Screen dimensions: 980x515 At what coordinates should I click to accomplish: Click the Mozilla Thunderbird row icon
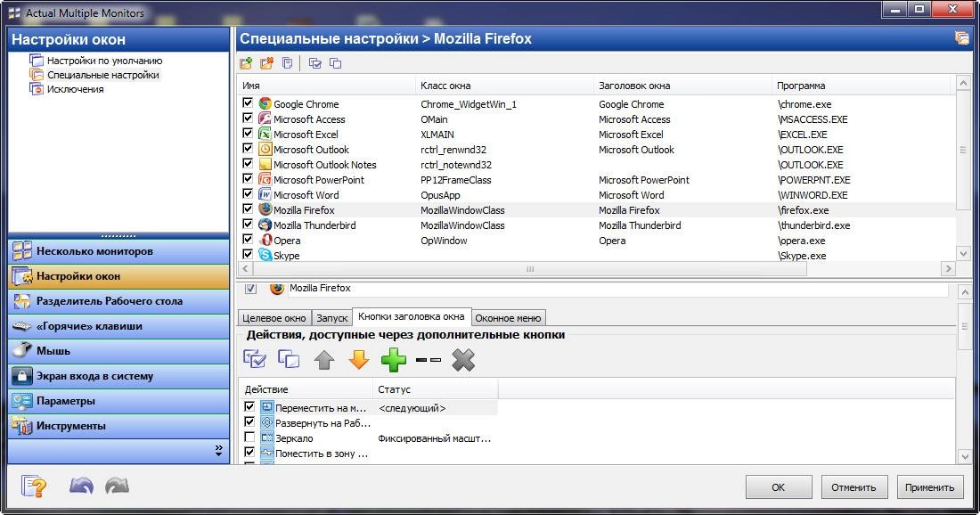click(265, 225)
